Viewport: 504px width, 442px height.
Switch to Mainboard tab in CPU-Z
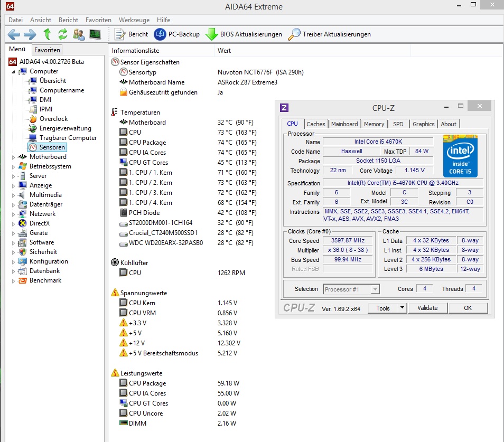tap(344, 124)
